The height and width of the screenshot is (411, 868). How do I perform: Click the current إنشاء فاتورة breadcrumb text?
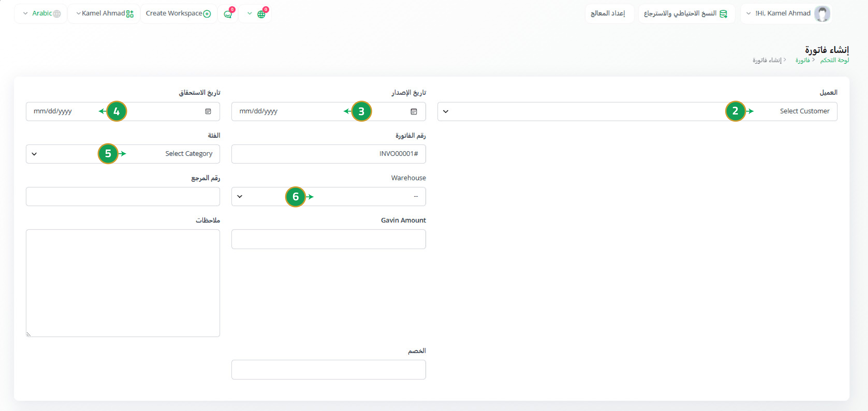coord(767,60)
